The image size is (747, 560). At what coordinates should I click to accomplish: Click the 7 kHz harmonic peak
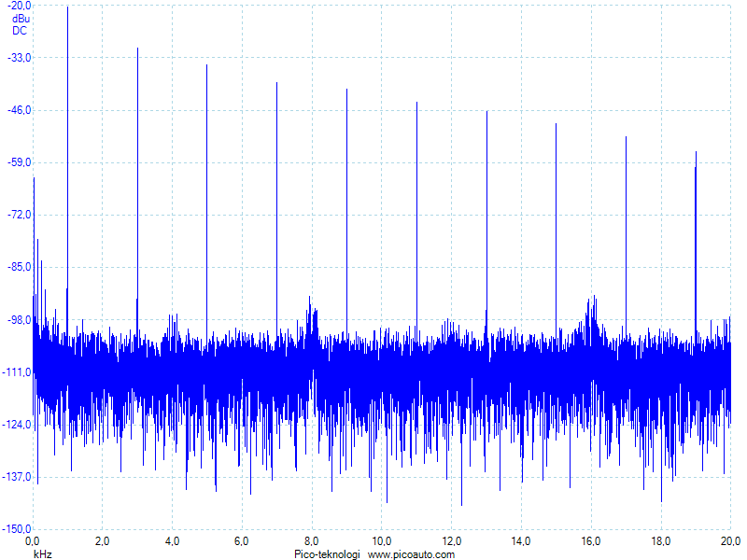click(276, 209)
